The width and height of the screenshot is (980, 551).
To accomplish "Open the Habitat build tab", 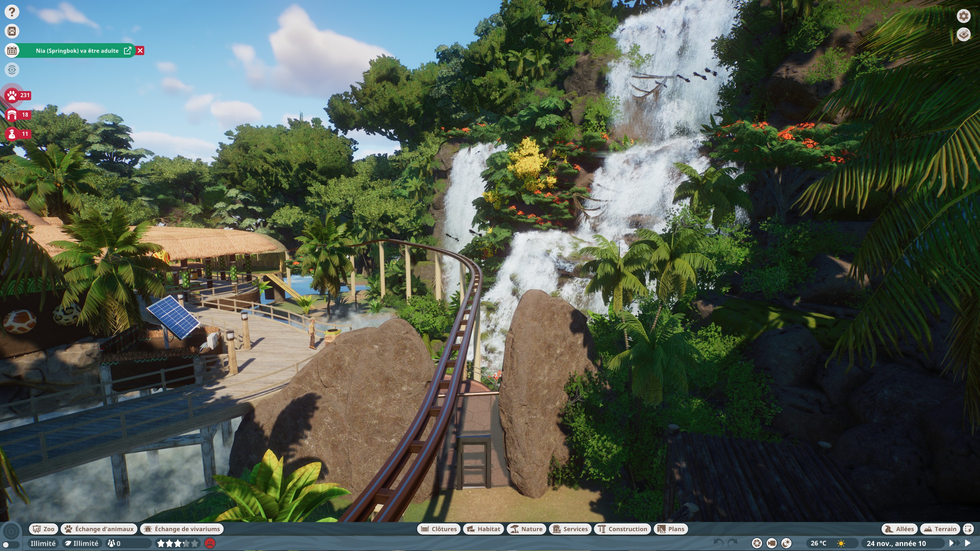I will [x=483, y=529].
